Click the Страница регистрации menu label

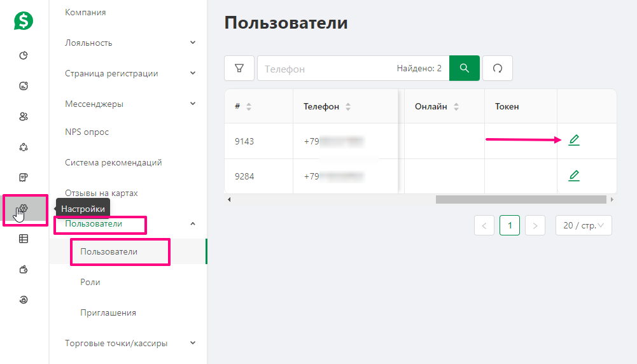111,74
